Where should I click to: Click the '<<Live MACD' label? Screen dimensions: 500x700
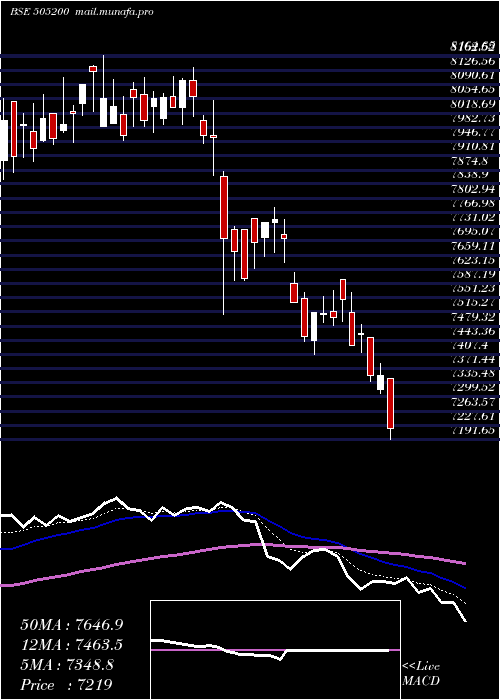(421, 674)
